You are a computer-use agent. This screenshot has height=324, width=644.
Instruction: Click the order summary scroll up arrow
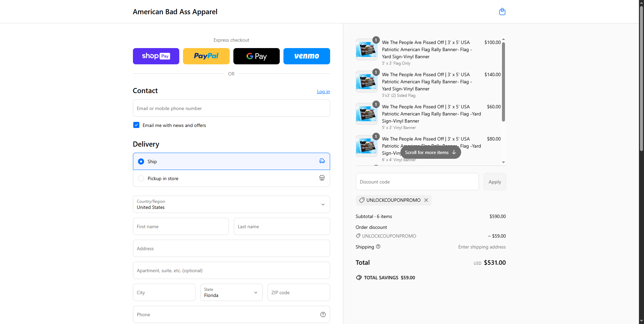(503, 39)
